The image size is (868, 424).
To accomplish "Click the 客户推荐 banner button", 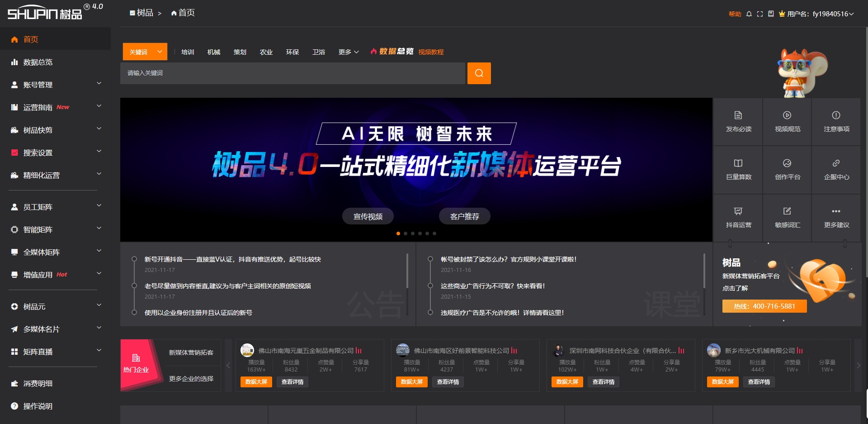I will click(x=465, y=216).
